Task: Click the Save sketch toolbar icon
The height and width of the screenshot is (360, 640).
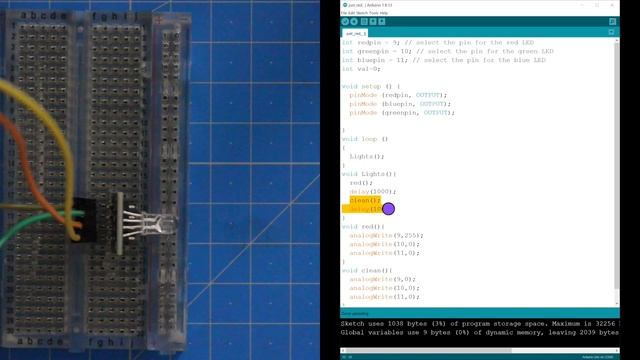Action: coord(382,22)
